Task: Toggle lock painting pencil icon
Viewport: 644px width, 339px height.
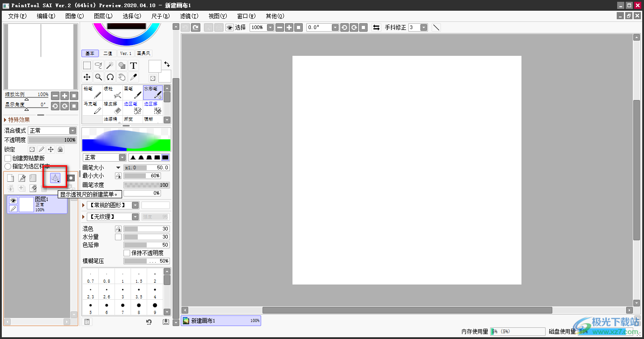Action: (x=41, y=150)
